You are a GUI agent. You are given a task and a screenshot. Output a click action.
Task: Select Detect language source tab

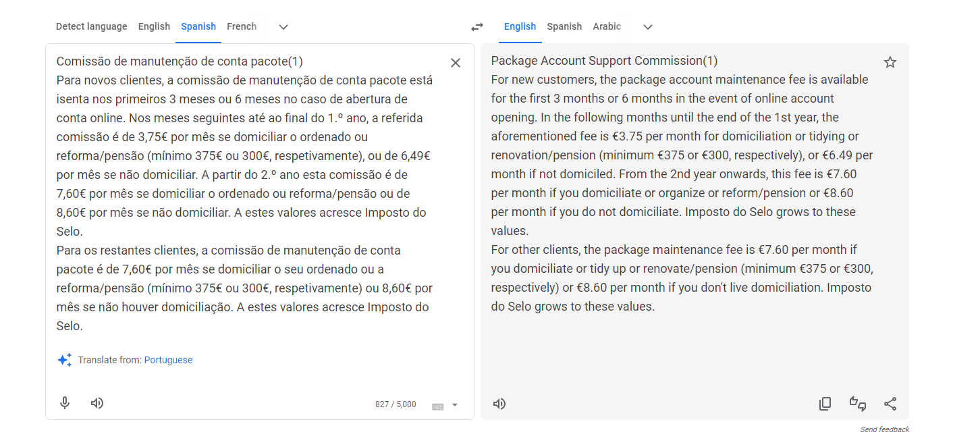(91, 26)
